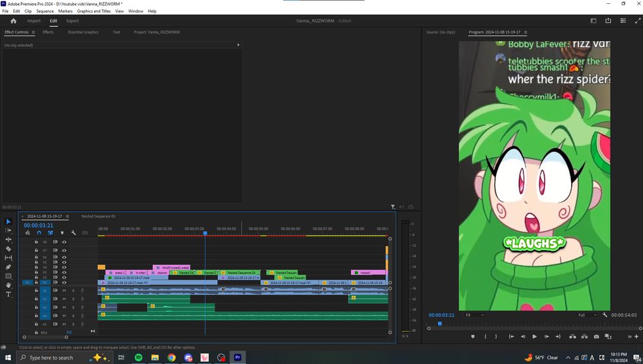Select the Pen tool
The height and width of the screenshot is (364, 643).
coord(8,267)
